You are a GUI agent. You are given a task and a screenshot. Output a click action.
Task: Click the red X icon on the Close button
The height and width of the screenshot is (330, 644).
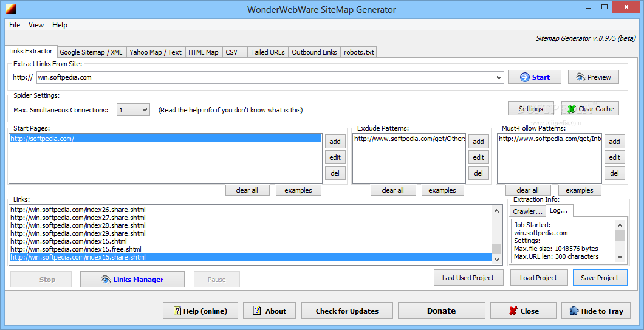coord(513,311)
